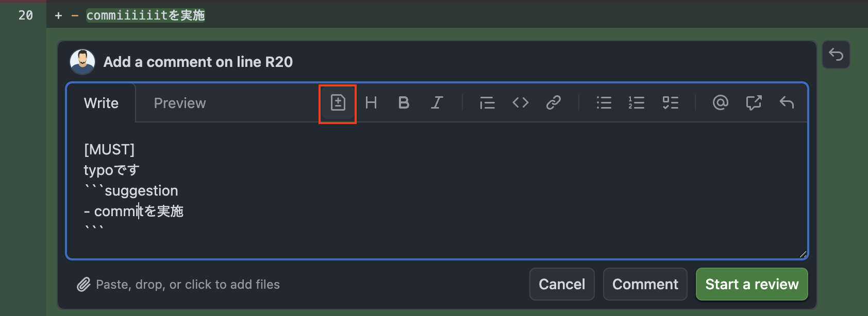868x316 pixels.
Task: Cancel the comment on line R20
Action: [x=562, y=284]
